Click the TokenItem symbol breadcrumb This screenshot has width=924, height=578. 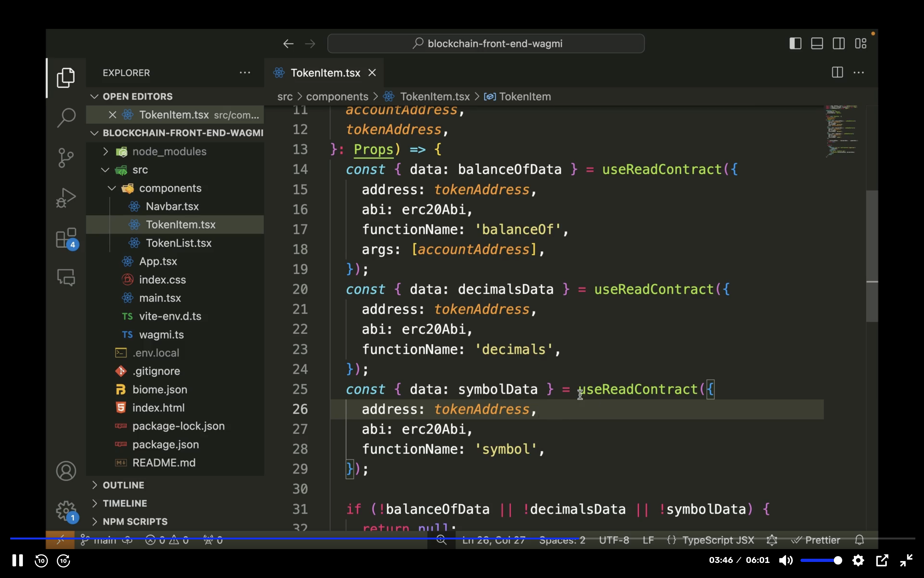[518, 97]
